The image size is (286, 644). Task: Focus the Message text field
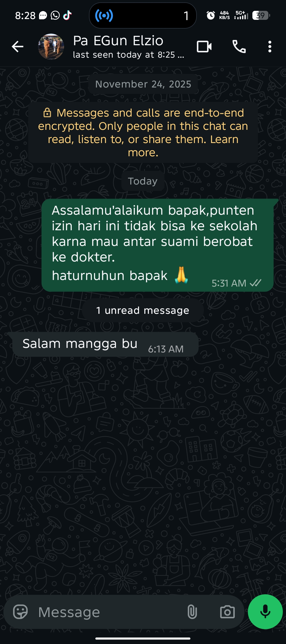109,612
